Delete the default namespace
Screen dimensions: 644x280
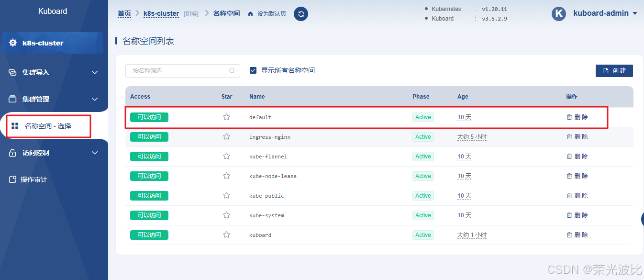click(x=577, y=117)
